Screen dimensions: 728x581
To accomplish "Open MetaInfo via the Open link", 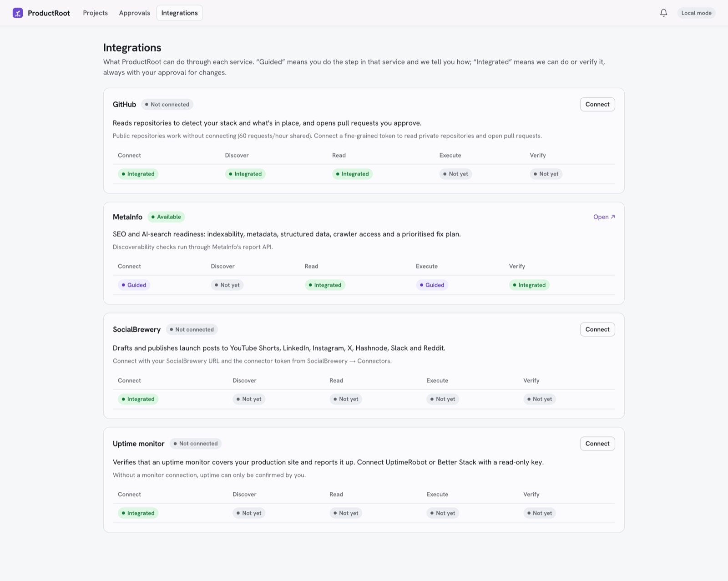I will pos(604,217).
